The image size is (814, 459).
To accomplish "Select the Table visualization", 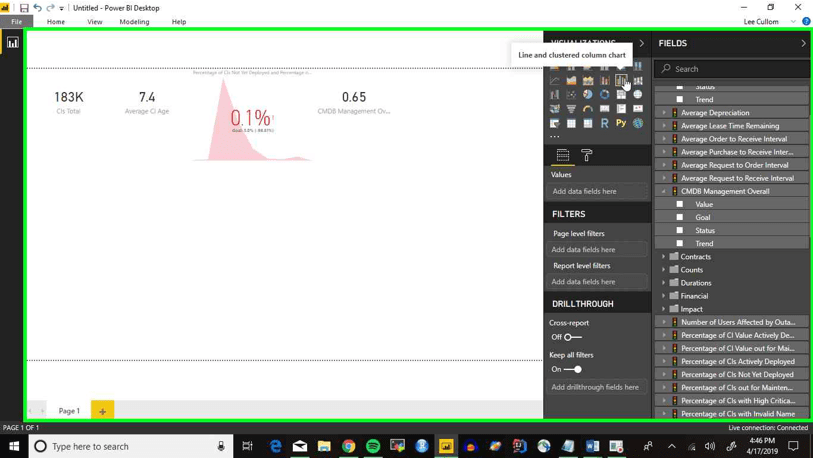I will 572,124.
